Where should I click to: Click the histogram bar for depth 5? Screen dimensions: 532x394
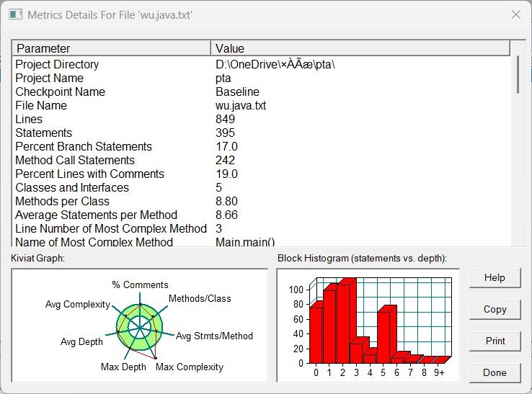[384, 337]
